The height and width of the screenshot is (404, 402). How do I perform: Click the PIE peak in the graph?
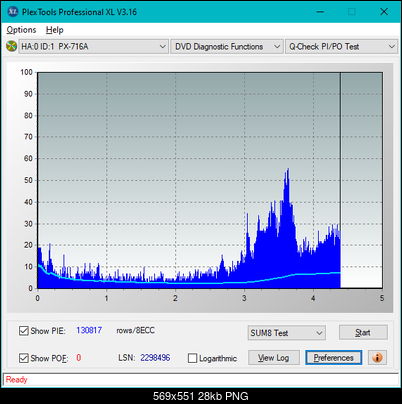coord(288,170)
